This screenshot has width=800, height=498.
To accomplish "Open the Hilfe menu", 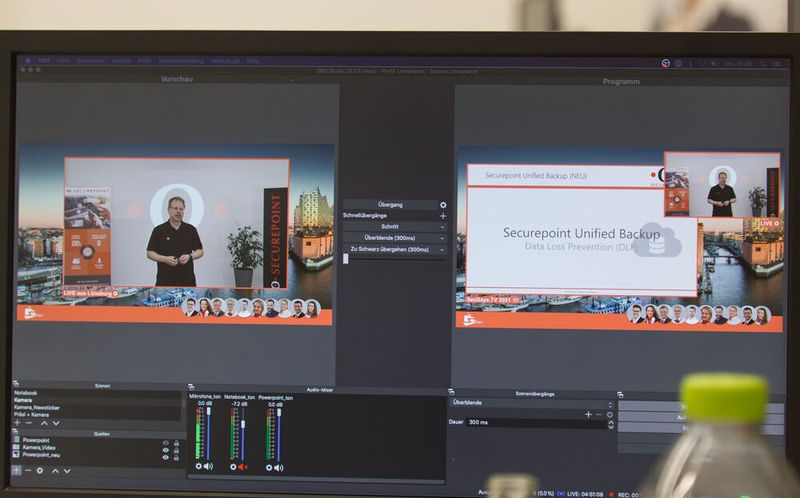I will pyautogui.click(x=253, y=61).
